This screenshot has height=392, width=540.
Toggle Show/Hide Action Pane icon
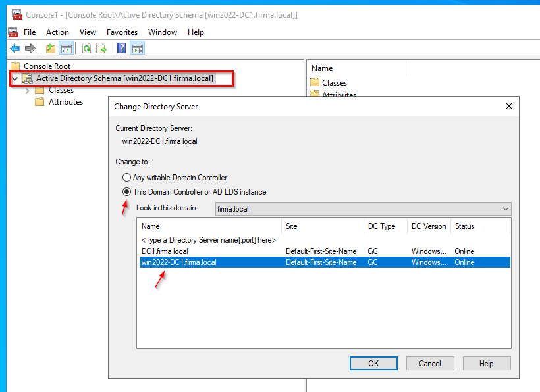click(137, 48)
